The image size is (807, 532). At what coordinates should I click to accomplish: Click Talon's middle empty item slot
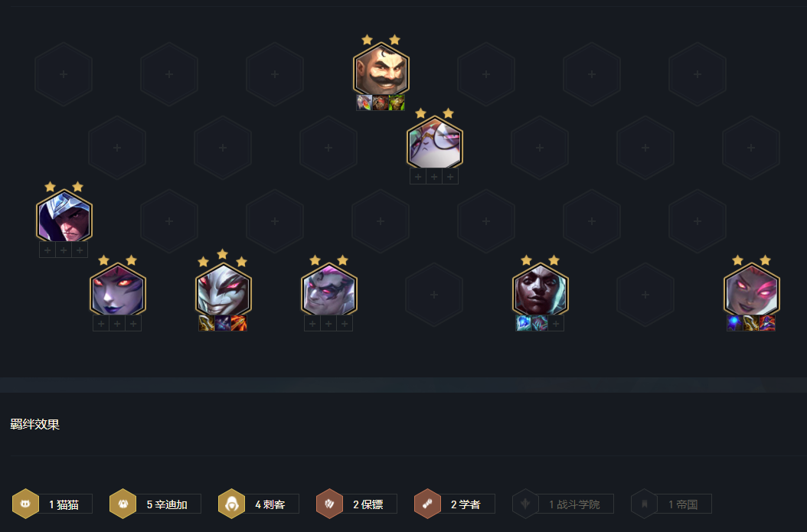pos(64,250)
